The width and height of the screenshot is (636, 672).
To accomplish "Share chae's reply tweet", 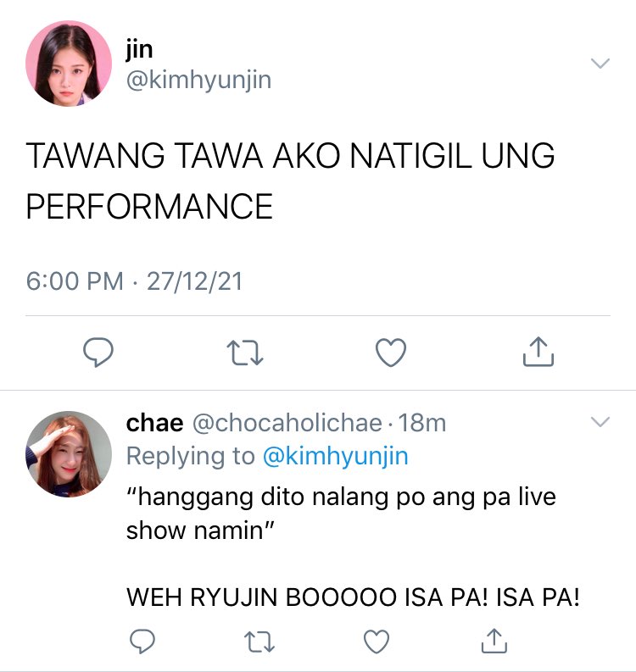I will tap(494, 641).
